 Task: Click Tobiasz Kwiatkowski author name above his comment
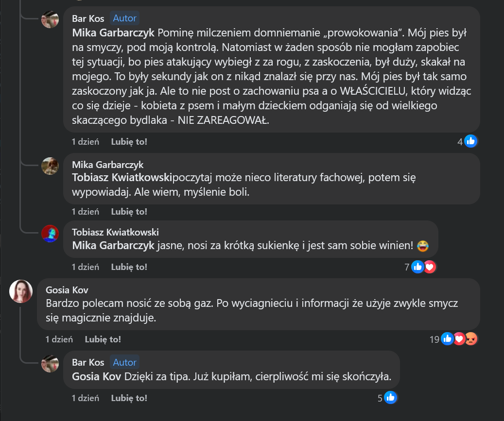(115, 232)
